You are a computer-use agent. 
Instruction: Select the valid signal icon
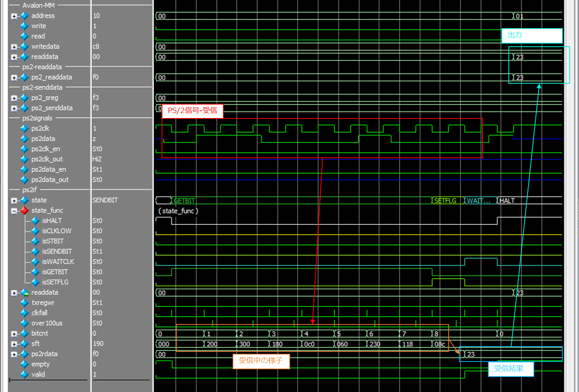coord(24,374)
